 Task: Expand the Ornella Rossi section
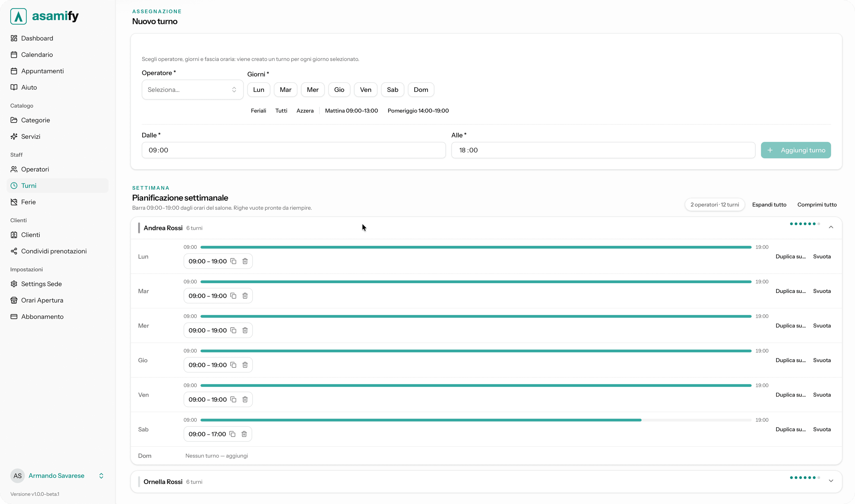[x=831, y=481]
